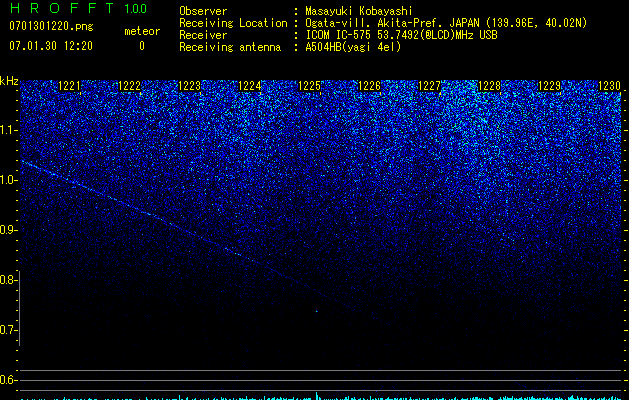Click the HROFFT 1.0.0 title text

coord(79,8)
